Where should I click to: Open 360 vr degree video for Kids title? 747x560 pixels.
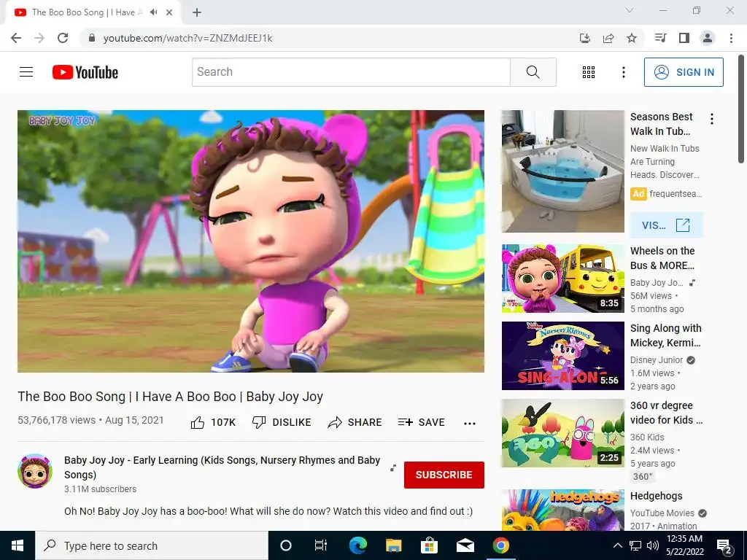(666, 413)
